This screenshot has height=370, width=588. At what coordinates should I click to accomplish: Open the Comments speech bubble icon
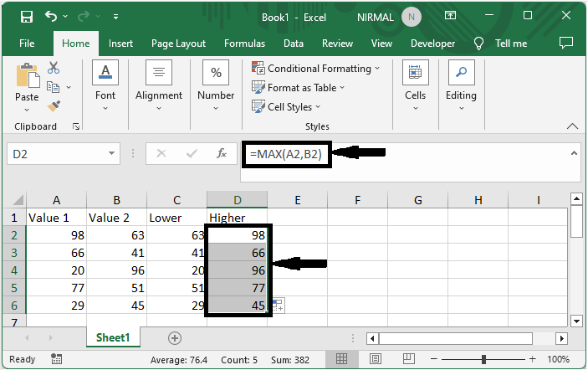pos(566,43)
